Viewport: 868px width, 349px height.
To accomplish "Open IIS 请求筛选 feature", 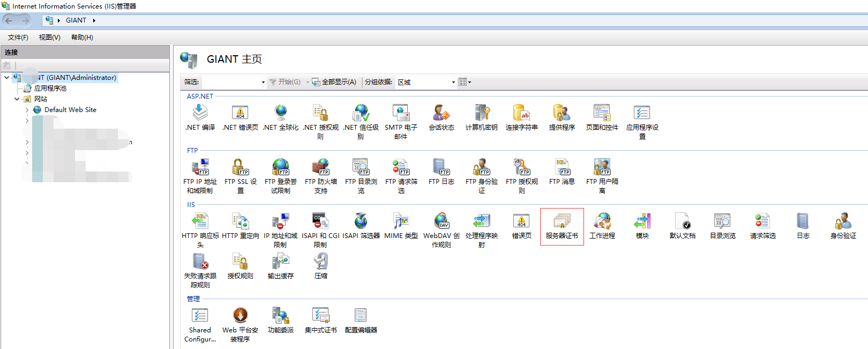I will 762,226.
